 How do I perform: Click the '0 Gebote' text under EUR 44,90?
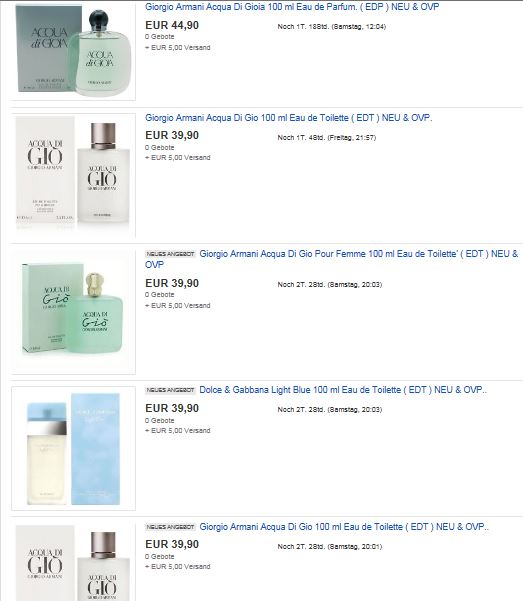point(160,36)
